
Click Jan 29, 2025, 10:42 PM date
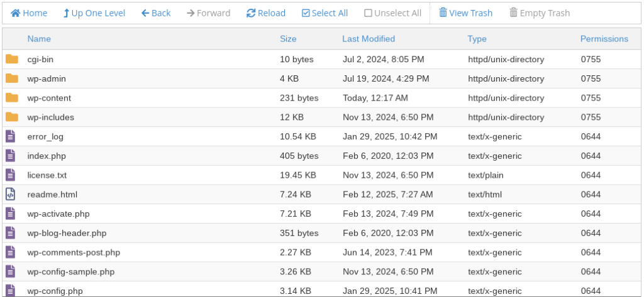tap(390, 136)
